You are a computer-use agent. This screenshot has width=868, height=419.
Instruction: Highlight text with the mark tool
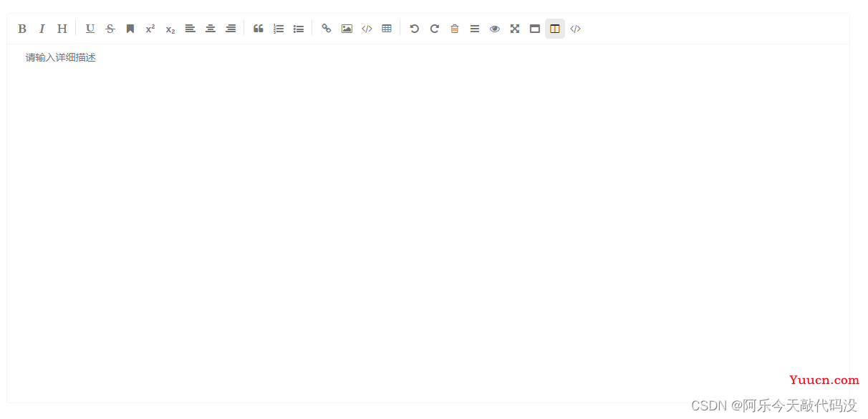130,29
